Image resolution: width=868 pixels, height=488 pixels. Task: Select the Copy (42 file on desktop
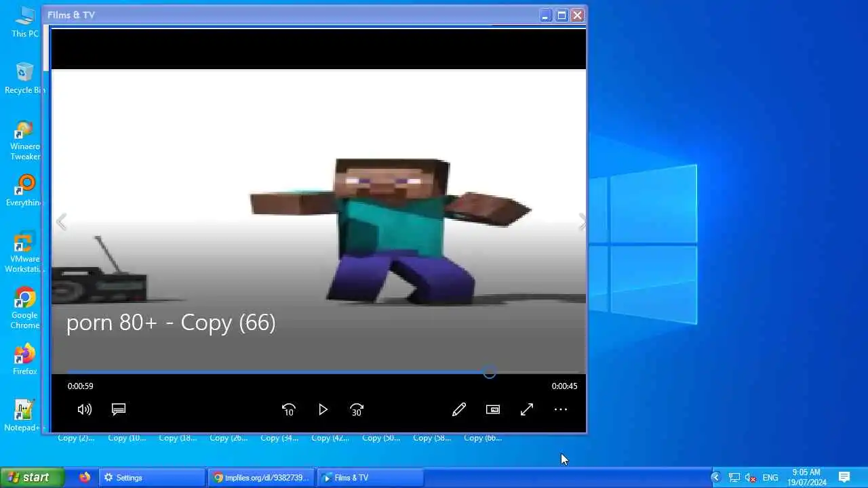tap(330, 438)
